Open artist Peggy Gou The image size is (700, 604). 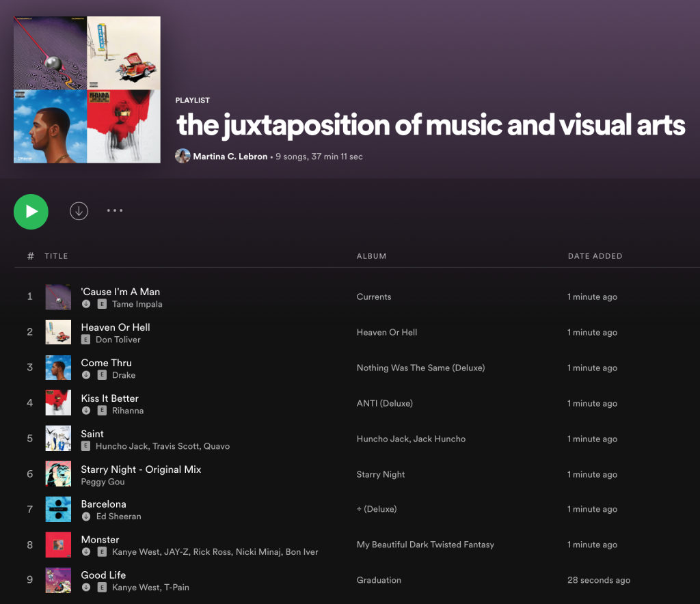tap(103, 482)
